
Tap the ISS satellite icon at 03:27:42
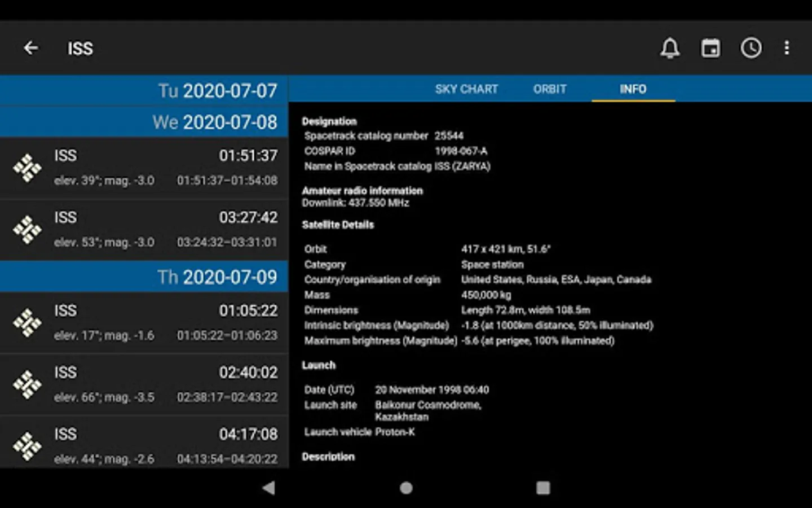[x=27, y=230]
